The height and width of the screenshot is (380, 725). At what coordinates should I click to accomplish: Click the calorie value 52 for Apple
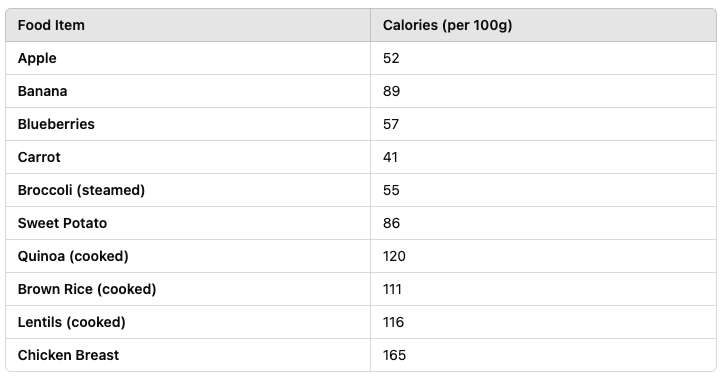point(391,58)
